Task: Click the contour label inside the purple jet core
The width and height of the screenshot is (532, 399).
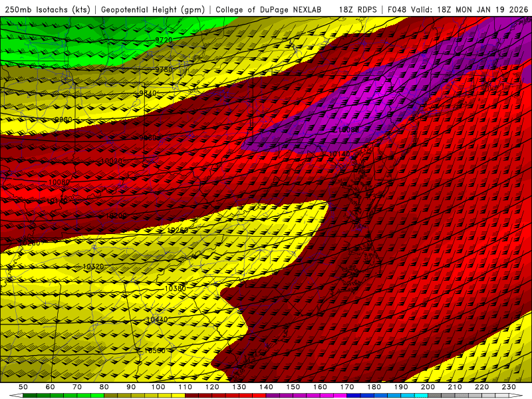Action: [x=348, y=130]
